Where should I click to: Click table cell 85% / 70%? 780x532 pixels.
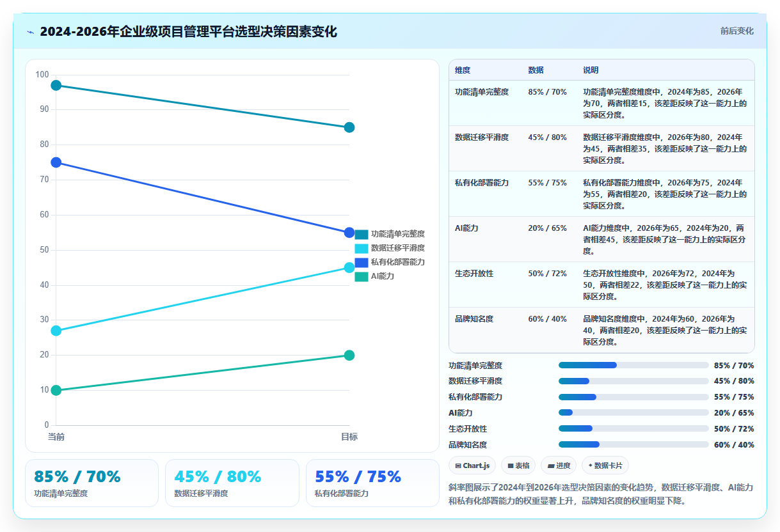coord(548,92)
